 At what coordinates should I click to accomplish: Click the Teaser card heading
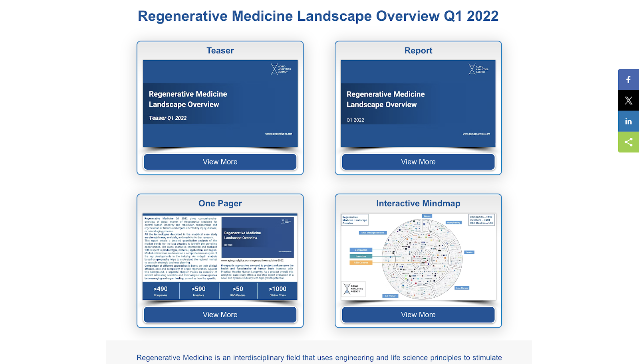[220, 51]
